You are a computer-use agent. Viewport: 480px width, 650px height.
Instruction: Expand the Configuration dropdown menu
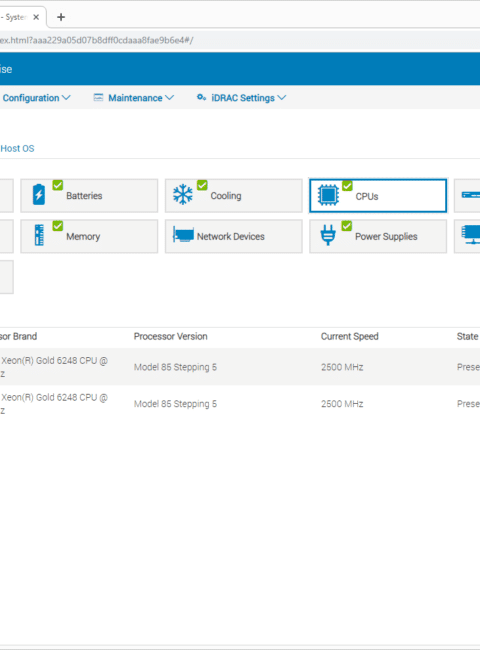point(36,98)
